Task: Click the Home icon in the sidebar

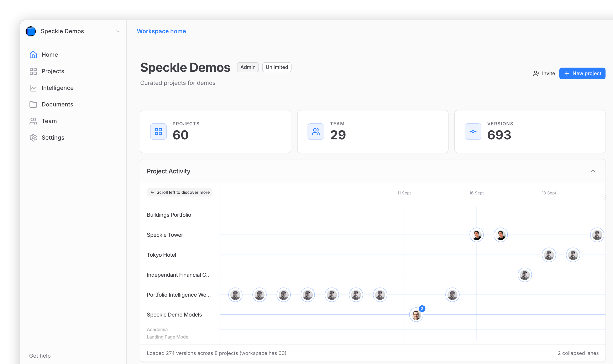Action: pyautogui.click(x=33, y=55)
